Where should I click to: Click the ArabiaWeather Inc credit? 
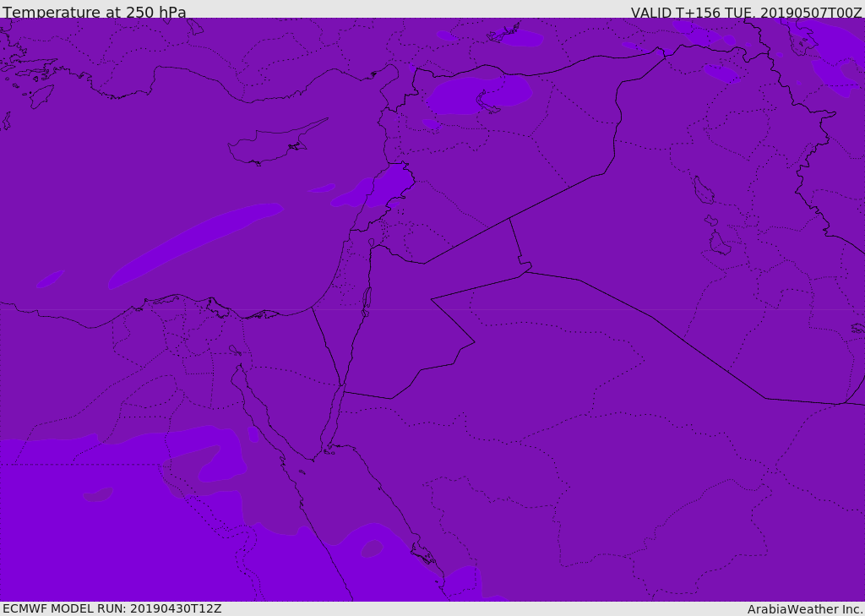(x=805, y=609)
